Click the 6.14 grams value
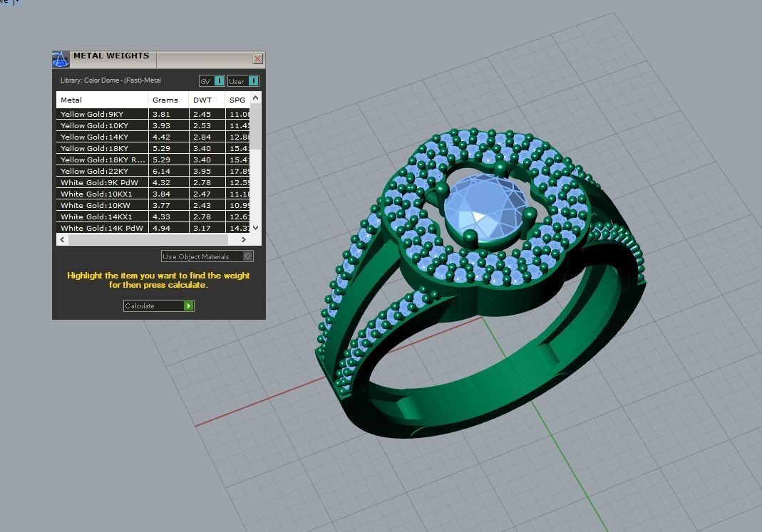 [x=161, y=171]
